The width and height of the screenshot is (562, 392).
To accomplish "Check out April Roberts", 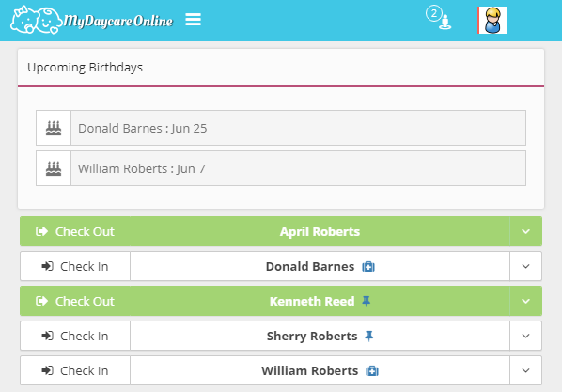I will [75, 231].
